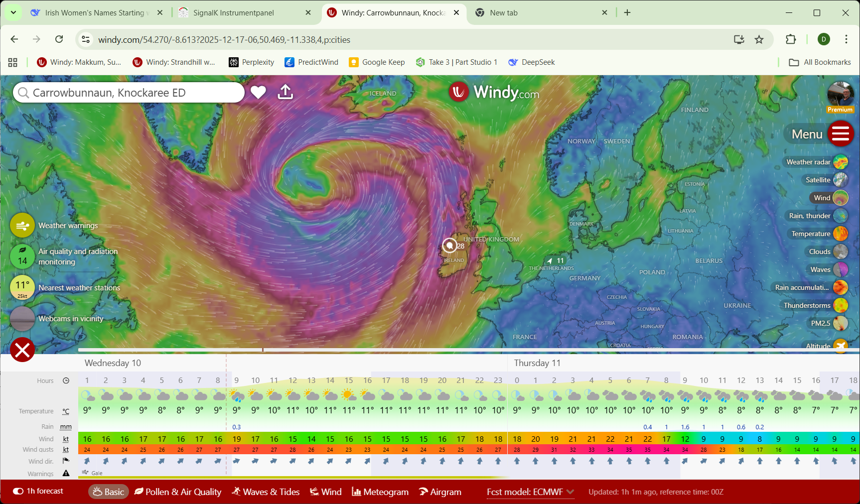Viewport: 860px width, 504px height.
Task: Open the Weather radar layer
Action: 841,162
